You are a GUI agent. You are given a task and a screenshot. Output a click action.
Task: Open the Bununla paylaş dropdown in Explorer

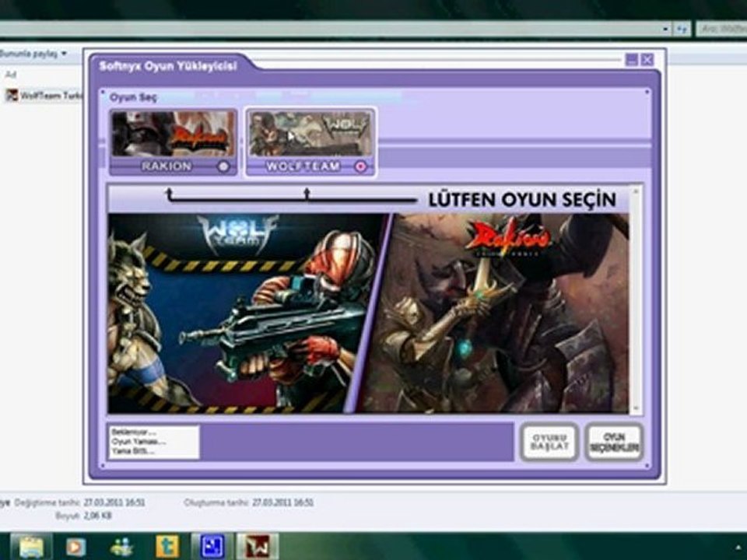33,54
